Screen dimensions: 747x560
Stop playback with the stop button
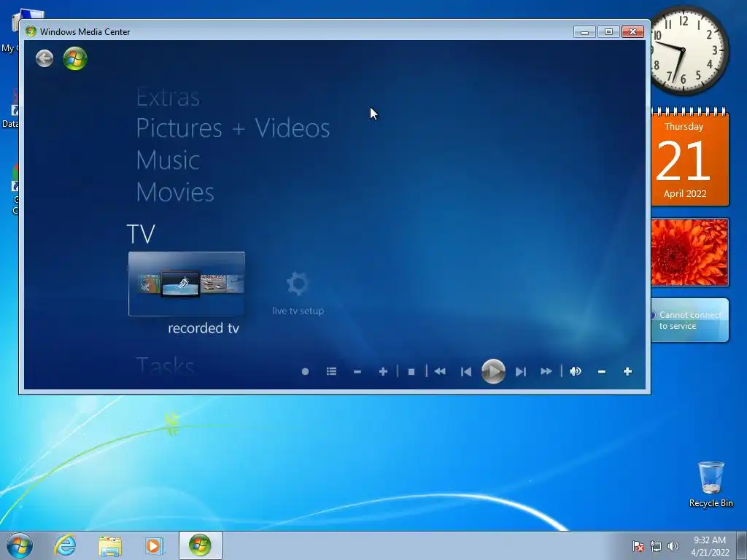pos(411,371)
